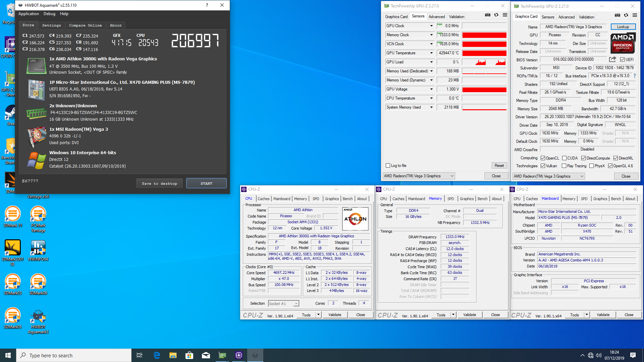Open hamburger menu in GPU-Z Graphics Card window
The width and height of the screenshot is (644, 362).
[635, 15]
